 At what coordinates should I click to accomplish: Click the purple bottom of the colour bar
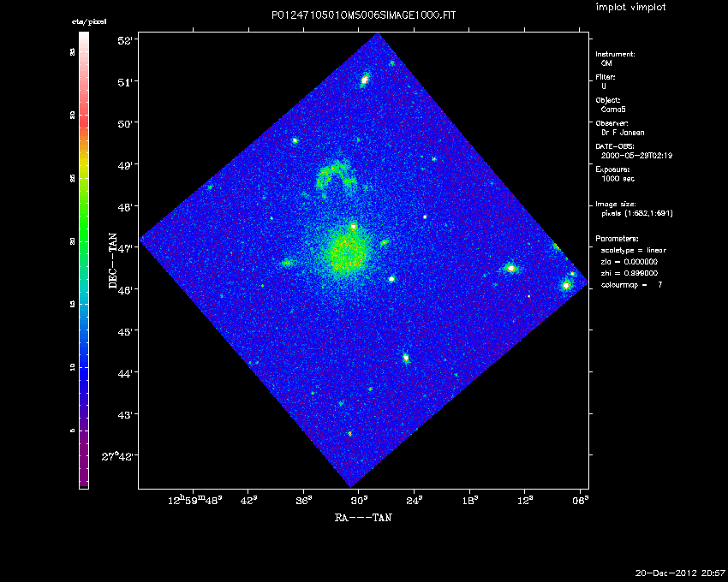point(84,460)
